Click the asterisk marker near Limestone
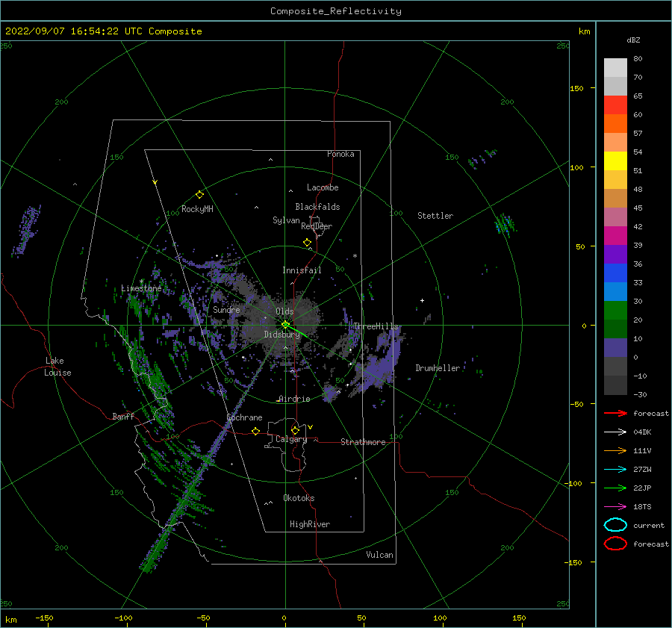 [x=141, y=282]
